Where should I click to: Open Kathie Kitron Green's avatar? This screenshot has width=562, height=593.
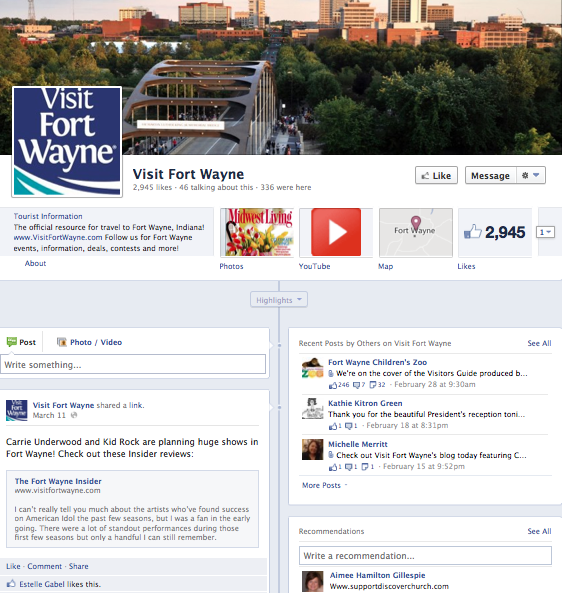coord(312,409)
